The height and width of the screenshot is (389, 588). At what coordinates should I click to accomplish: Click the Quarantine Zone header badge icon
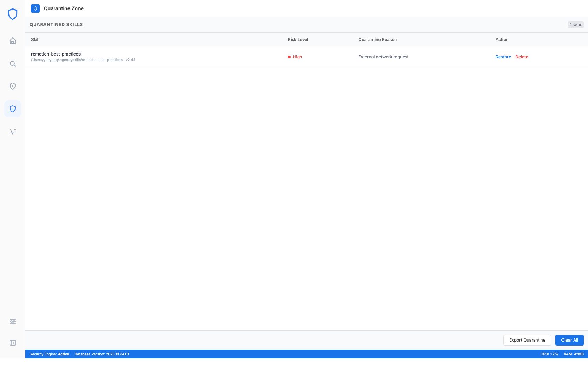(35, 8)
